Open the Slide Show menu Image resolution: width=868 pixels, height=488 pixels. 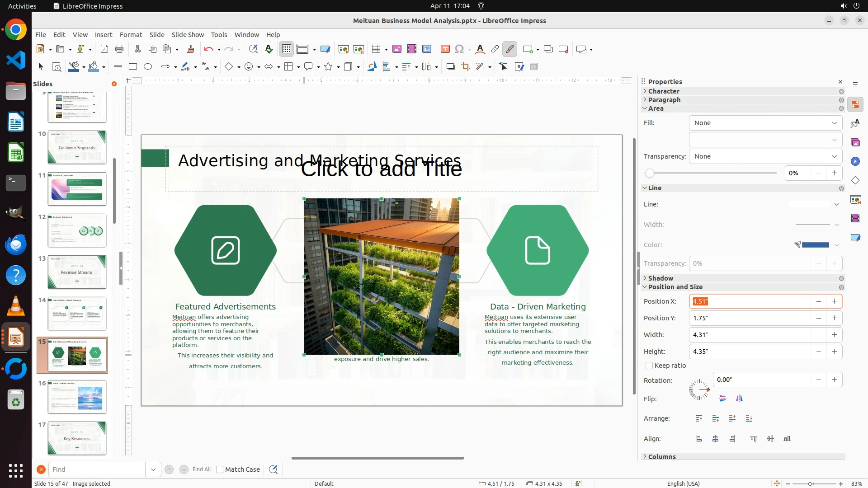tap(187, 35)
